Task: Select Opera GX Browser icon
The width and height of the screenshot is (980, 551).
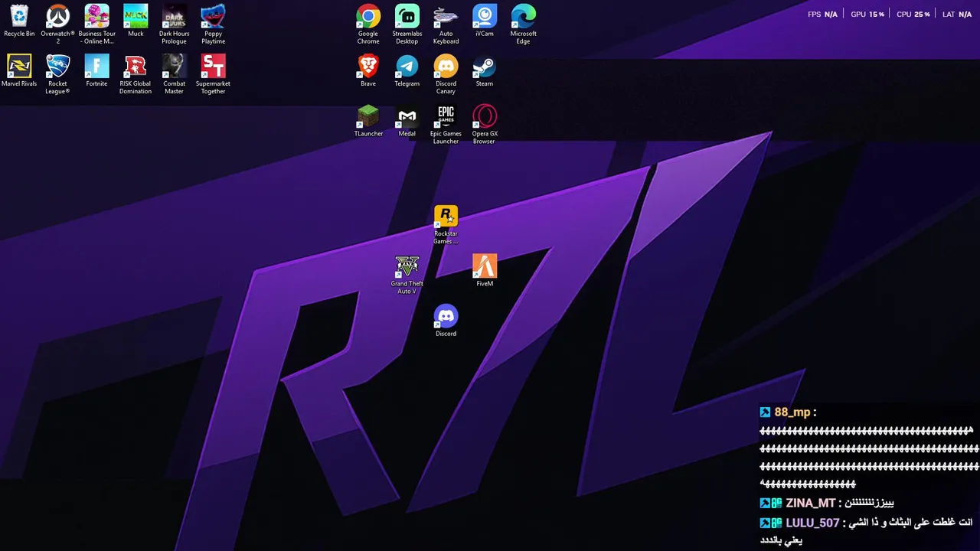Action: (x=485, y=124)
